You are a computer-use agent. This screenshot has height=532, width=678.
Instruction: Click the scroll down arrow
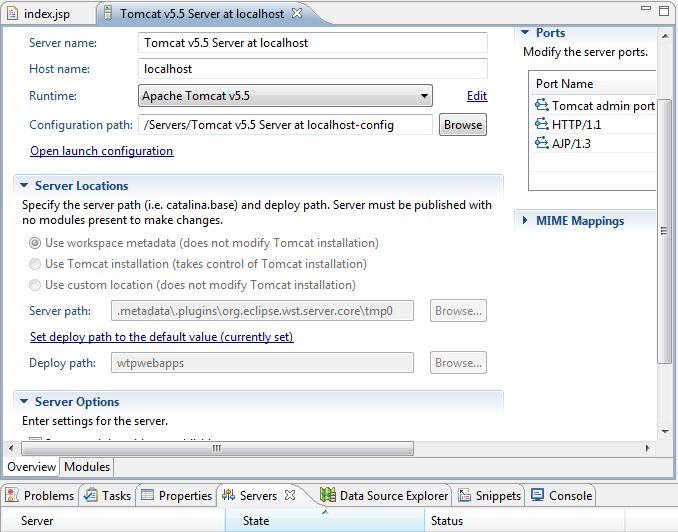point(665,431)
